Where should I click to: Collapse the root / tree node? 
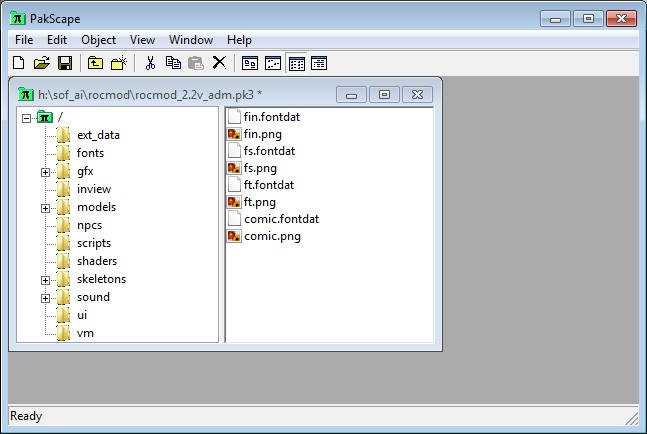click(x=26, y=118)
